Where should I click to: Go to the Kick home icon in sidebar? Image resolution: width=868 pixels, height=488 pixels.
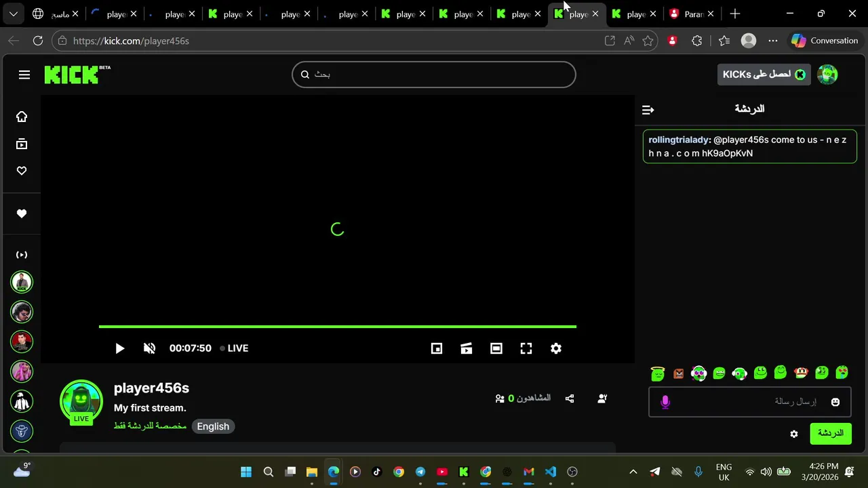pos(22,117)
